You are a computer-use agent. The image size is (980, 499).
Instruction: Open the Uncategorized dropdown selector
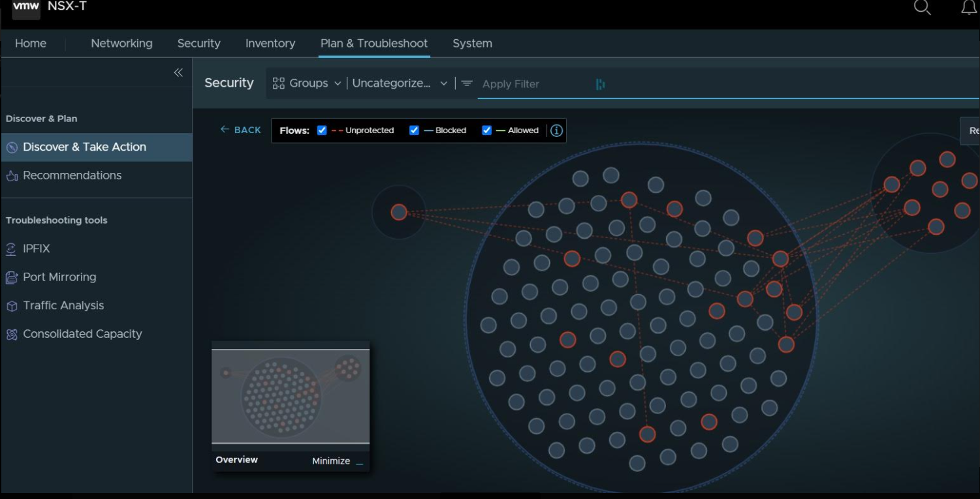[400, 83]
